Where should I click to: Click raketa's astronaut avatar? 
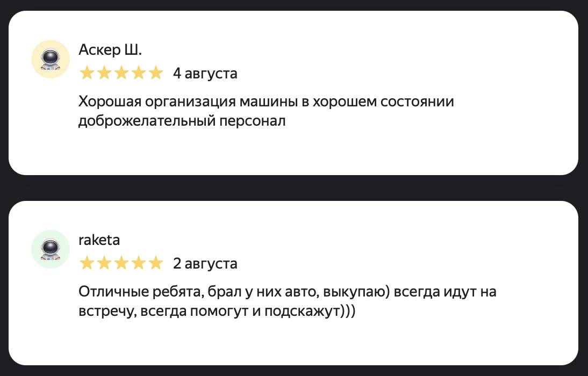51,249
